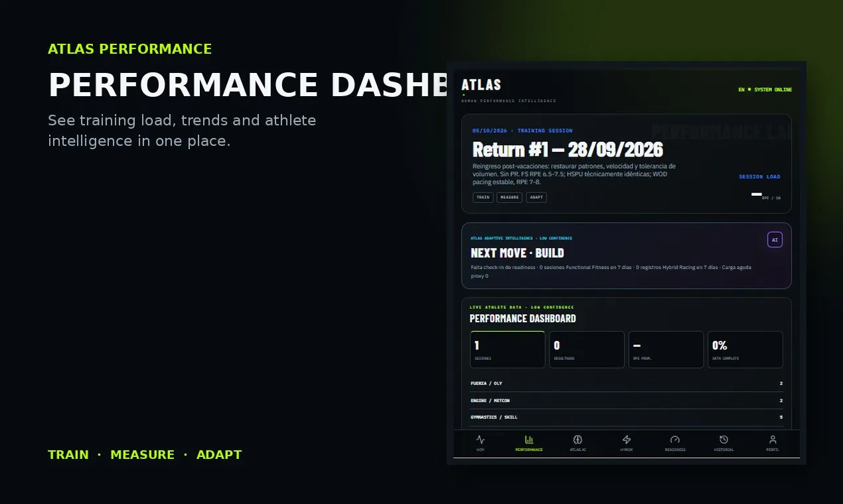
Task: Click the ATLAS logo in app header
Action: pyautogui.click(x=481, y=85)
